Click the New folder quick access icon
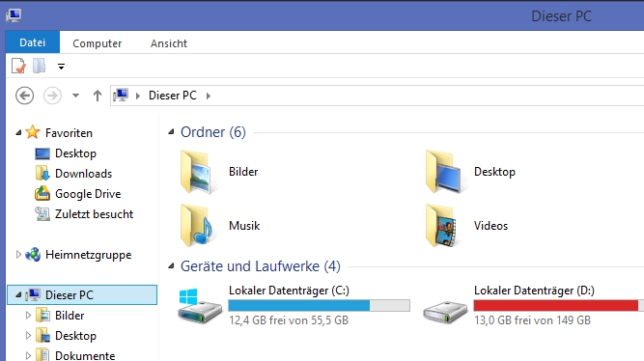 [39, 66]
